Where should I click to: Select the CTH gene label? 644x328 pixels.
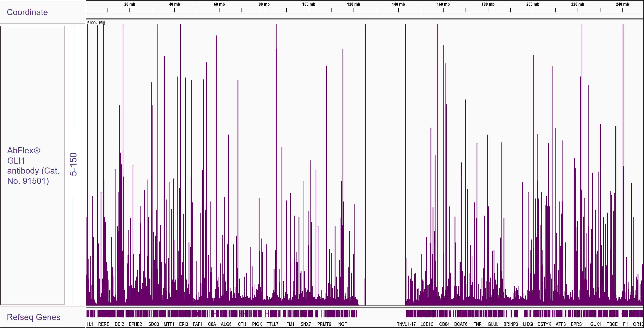[242, 324]
